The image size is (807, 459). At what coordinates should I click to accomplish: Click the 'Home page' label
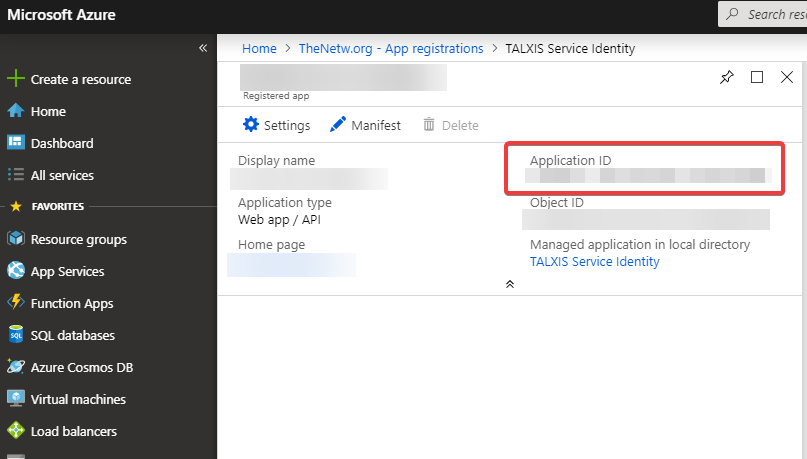[x=271, y=245]
